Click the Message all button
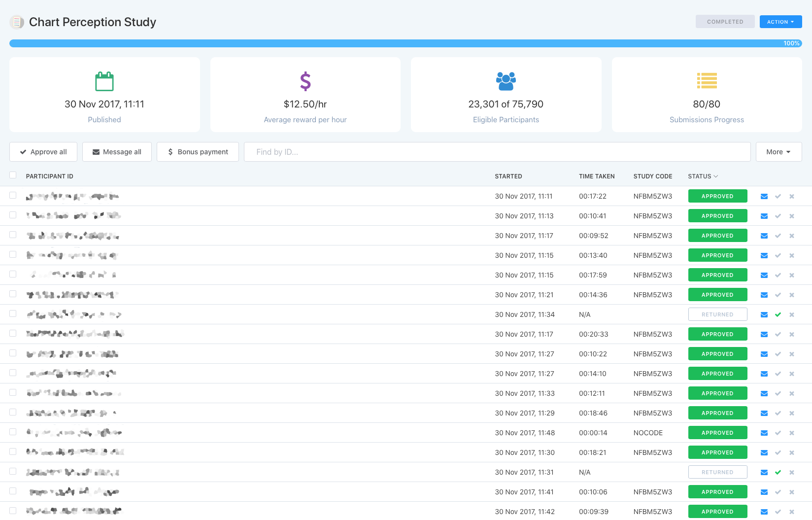Screen dimensions: 812x520 coord(117,152)
